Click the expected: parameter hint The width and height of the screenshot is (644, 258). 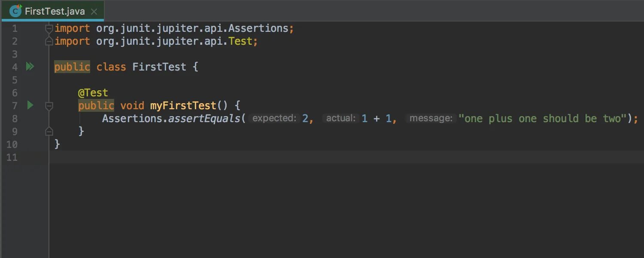tap(273, 118)
